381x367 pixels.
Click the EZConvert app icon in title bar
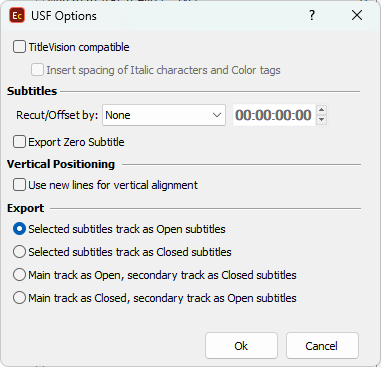click(17, 16)
